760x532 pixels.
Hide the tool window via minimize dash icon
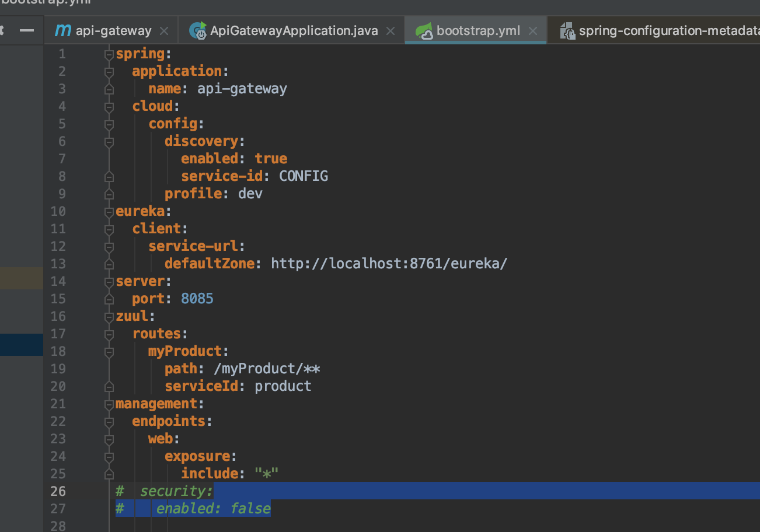click(27, 30)
